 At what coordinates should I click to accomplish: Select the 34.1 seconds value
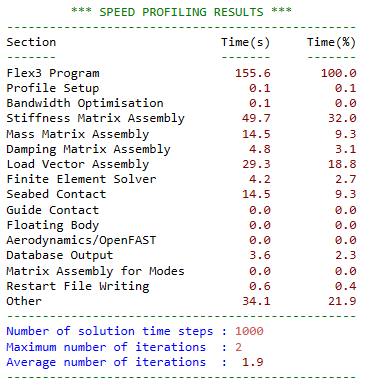click(x=256, y=301)
